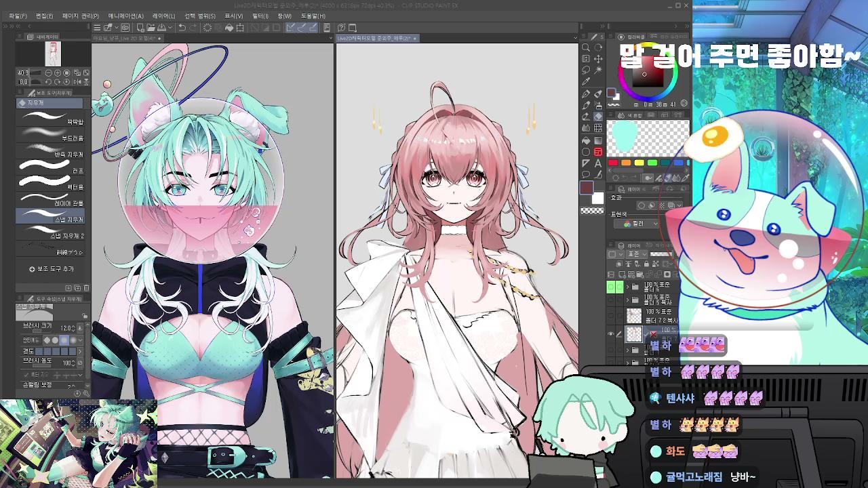Viewport: 868px width, 488px height.
Task: Expand folder arrow in layer list
Action: (x=627, y=287)
